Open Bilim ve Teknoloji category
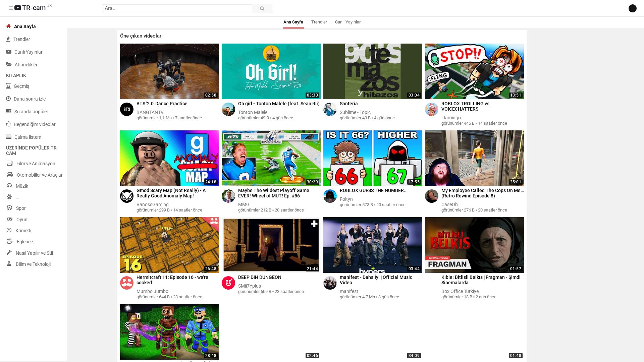 coord(33,264)
